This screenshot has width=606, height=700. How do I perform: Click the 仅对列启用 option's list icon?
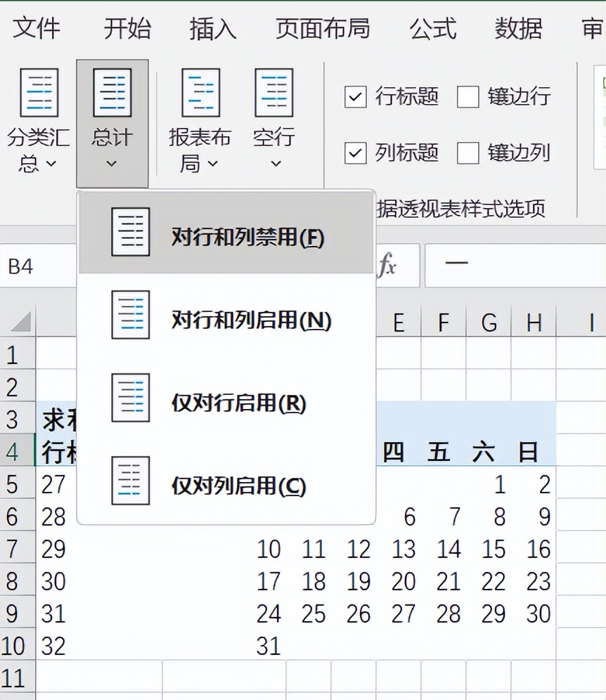click(129, 481)
